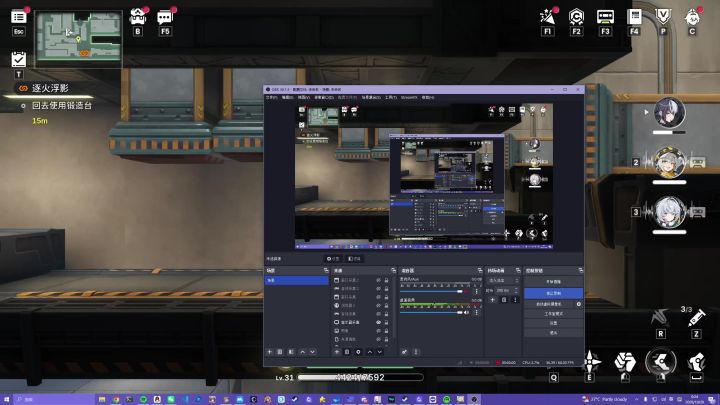This screenshot has width=720, height=405.
Task: Remove the selected scene with trash icon
Action: pyautogui.click(x=280, y=352)
